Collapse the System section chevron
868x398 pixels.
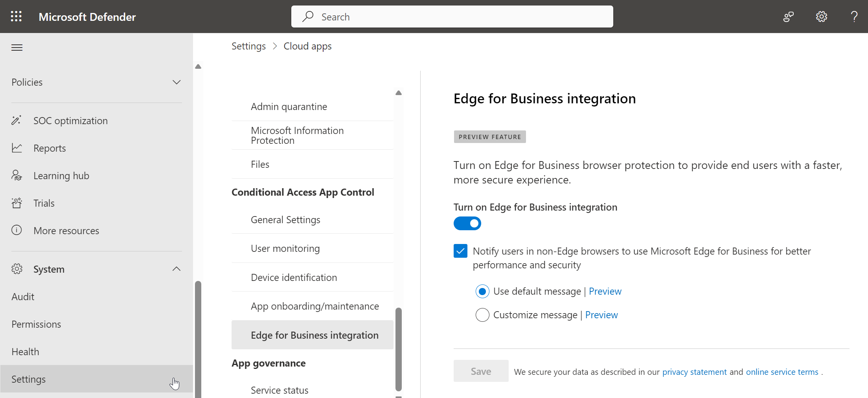(177, 269)
